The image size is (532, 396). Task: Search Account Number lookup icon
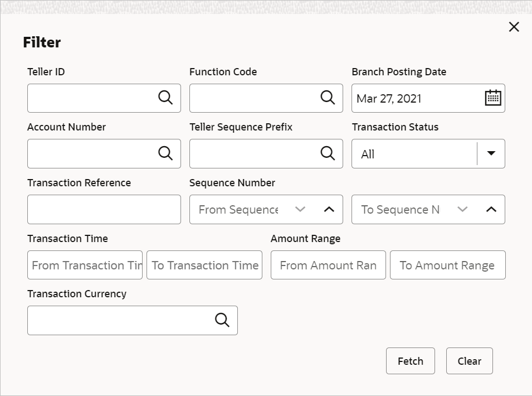165,153
